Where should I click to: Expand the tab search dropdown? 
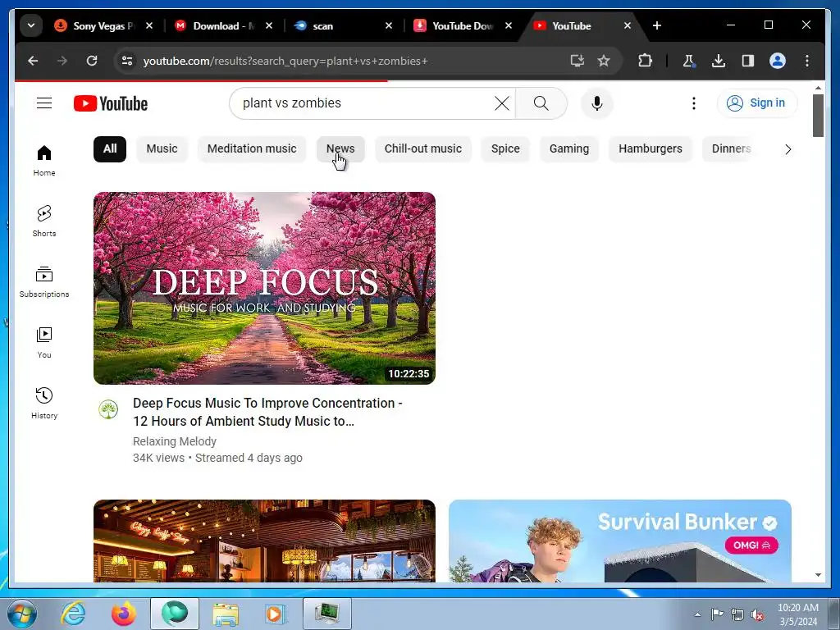pyautogui.click(x=31, y=25)
